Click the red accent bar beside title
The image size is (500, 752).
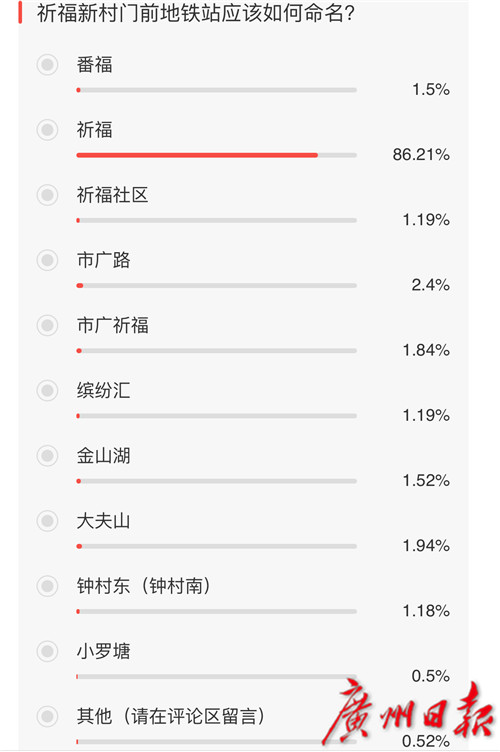pyautogui.click(x=20, y=12)
